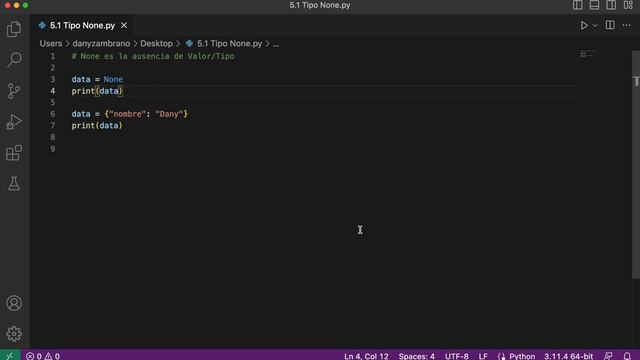Toggle the bottom panel layout icon

tap(594, 5)
